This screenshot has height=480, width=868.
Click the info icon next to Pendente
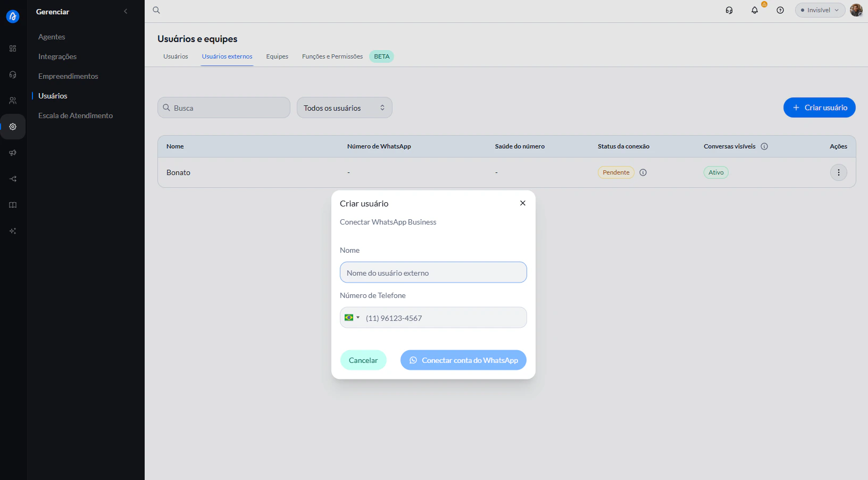643,172
